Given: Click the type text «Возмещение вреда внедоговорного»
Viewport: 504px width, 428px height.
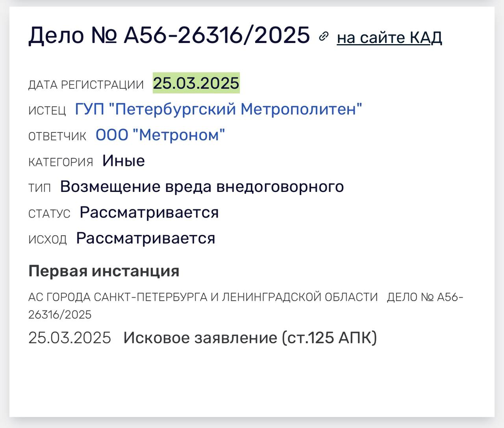Looking at the screenshot, I should click(x=202, y=187).
